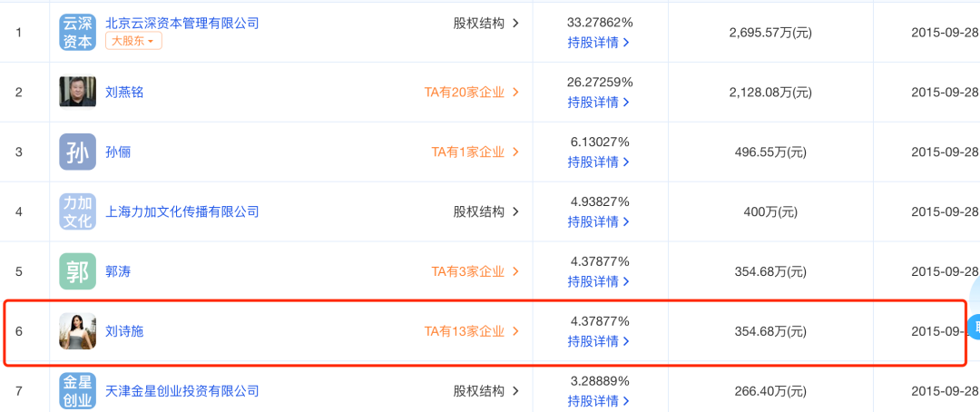Click 刘燕铭 profile photo
The height and width of the screenshot is (412, 980).
77,92
